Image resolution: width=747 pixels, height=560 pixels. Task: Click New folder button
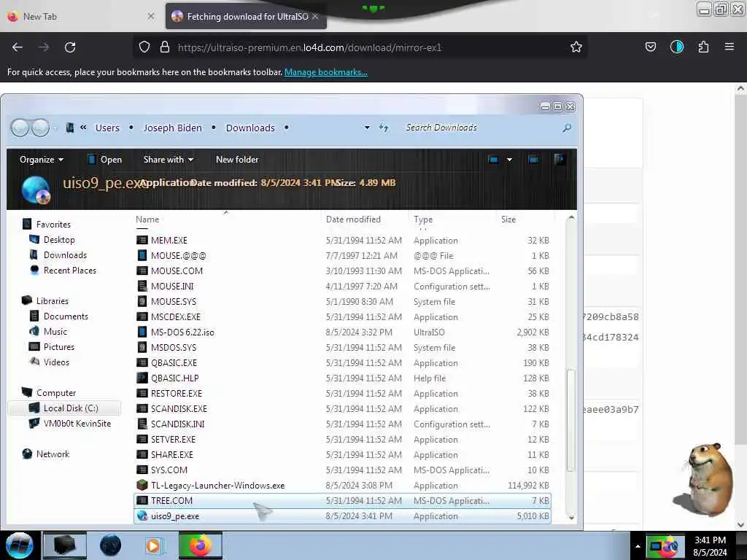point(237,160)
